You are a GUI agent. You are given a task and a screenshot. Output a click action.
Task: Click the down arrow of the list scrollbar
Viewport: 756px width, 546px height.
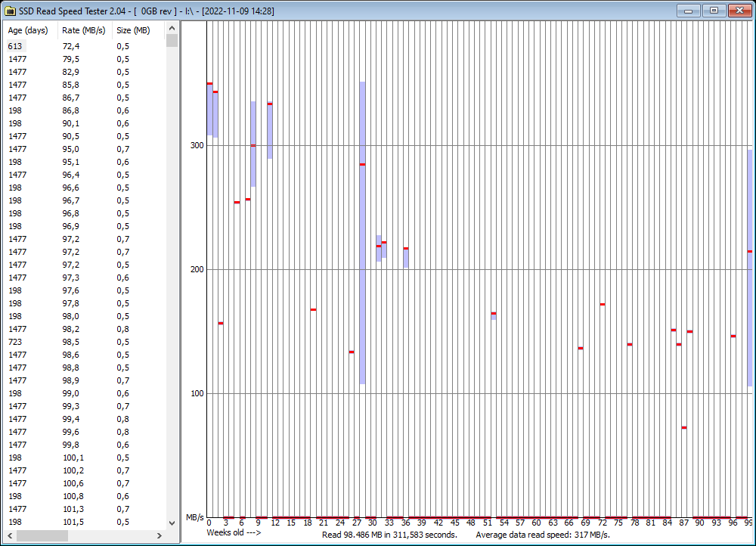(x=172, y=522)
